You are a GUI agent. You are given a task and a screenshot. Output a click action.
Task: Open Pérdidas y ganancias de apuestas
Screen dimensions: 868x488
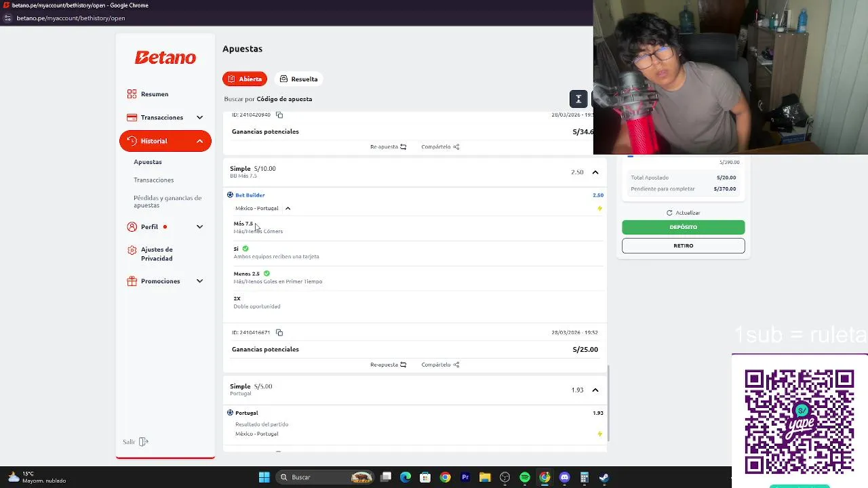(167, 201)
